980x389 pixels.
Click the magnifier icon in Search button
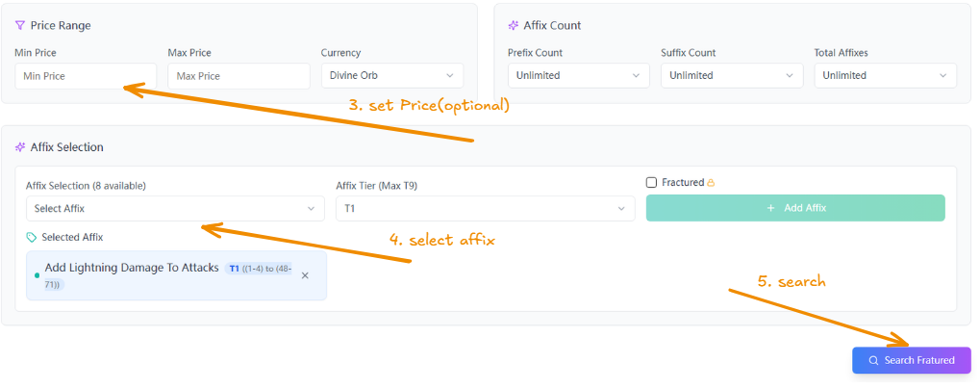coord(874,360)
